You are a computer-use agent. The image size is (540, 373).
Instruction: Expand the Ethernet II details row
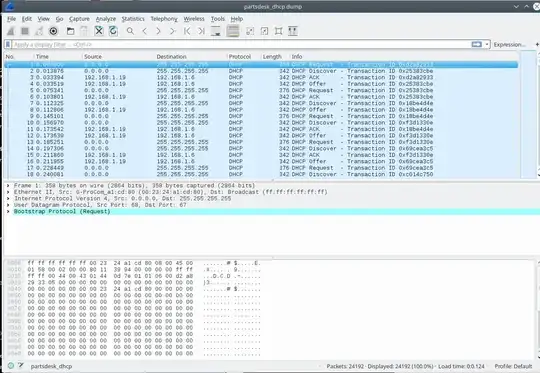pyautogui.click(x=8, y=192)
